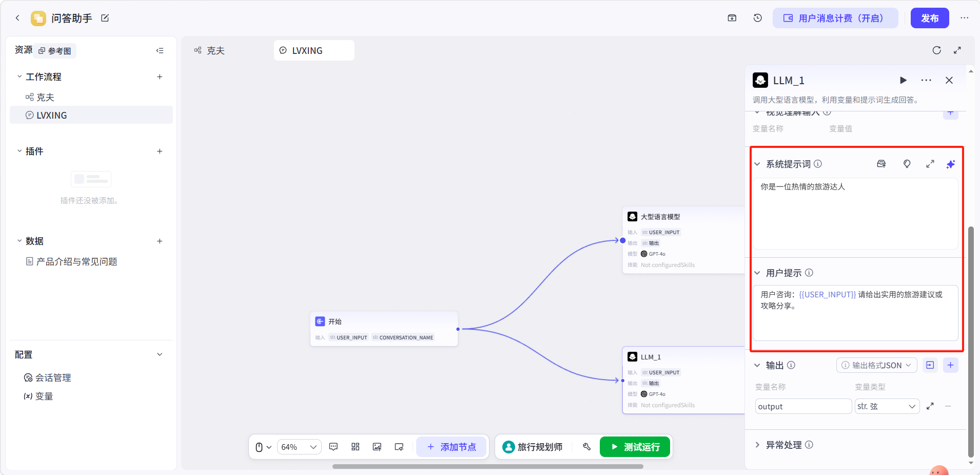Click the debug wrench icon near test run
Image resolution: width=980 pixels, height=475 pixels.
[x=586, y=447]
